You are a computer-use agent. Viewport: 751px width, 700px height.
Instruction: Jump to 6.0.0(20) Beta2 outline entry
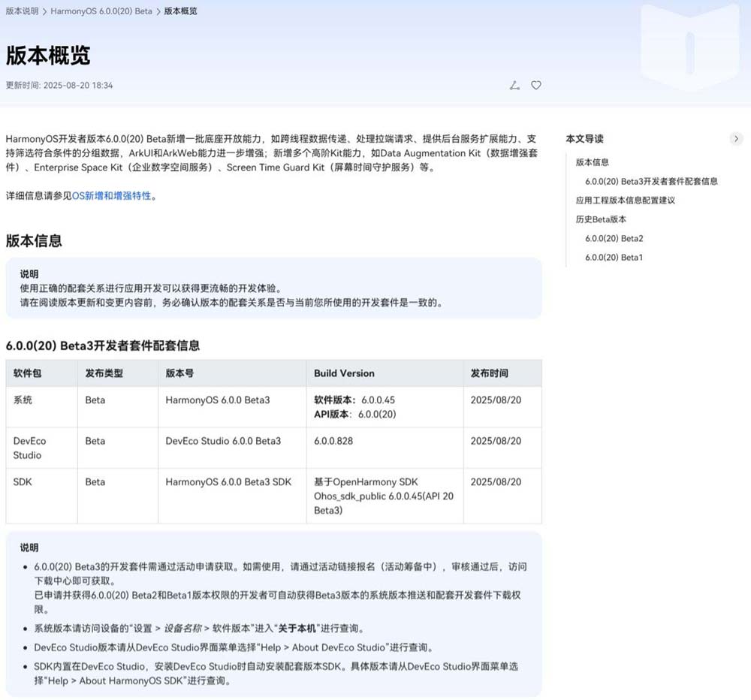[x=614, y=238]
